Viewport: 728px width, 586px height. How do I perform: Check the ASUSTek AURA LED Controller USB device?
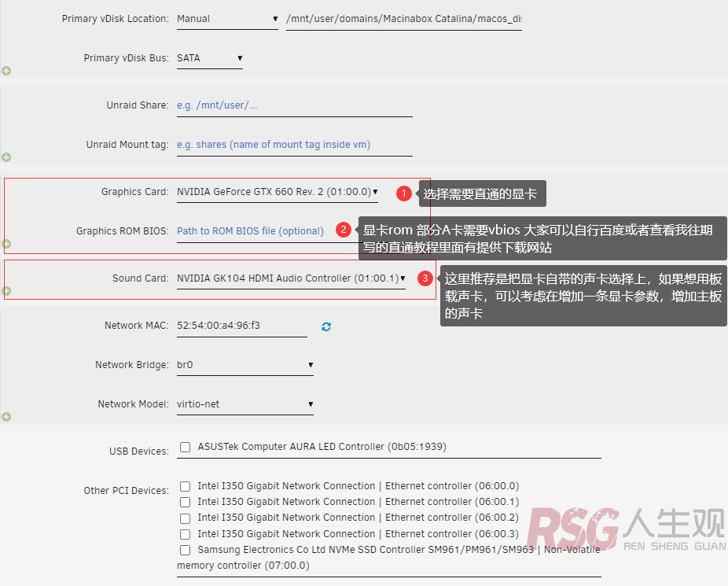click(186, 447)
